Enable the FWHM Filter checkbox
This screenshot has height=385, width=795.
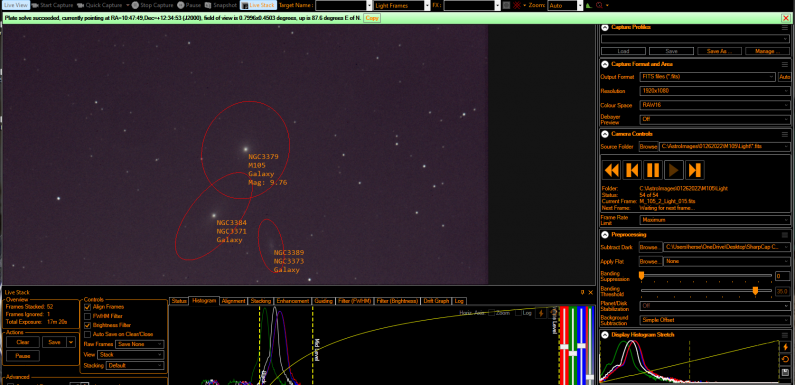tap(88, 316)
